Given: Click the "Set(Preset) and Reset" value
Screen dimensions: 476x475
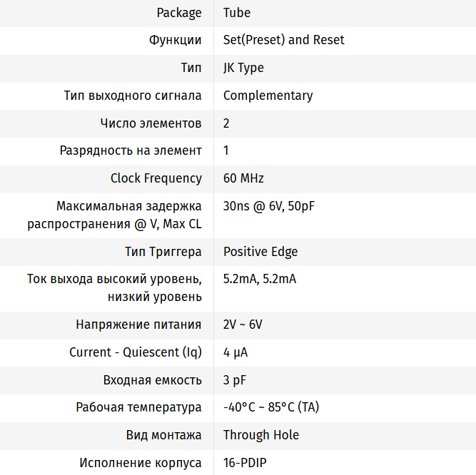Looking at the screenshot, I should [283, 40].
